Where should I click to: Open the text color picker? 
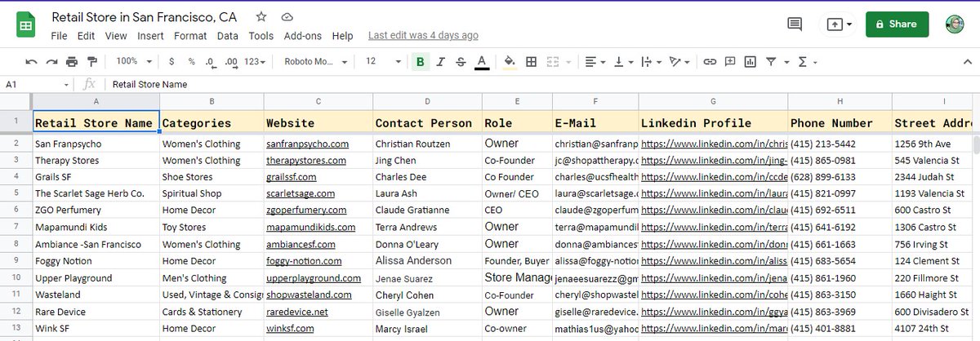coord(481,61)
